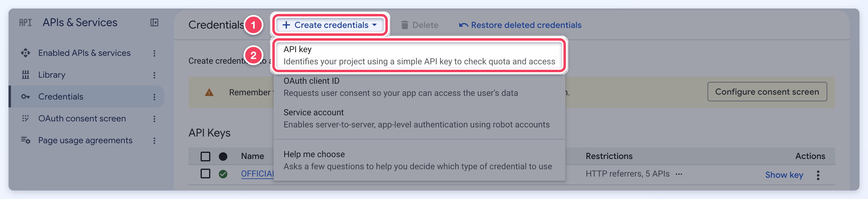This screenshot has width=868, height=199.
Task: Click the OAuth consent screen icon
Action: pos(25,118)
